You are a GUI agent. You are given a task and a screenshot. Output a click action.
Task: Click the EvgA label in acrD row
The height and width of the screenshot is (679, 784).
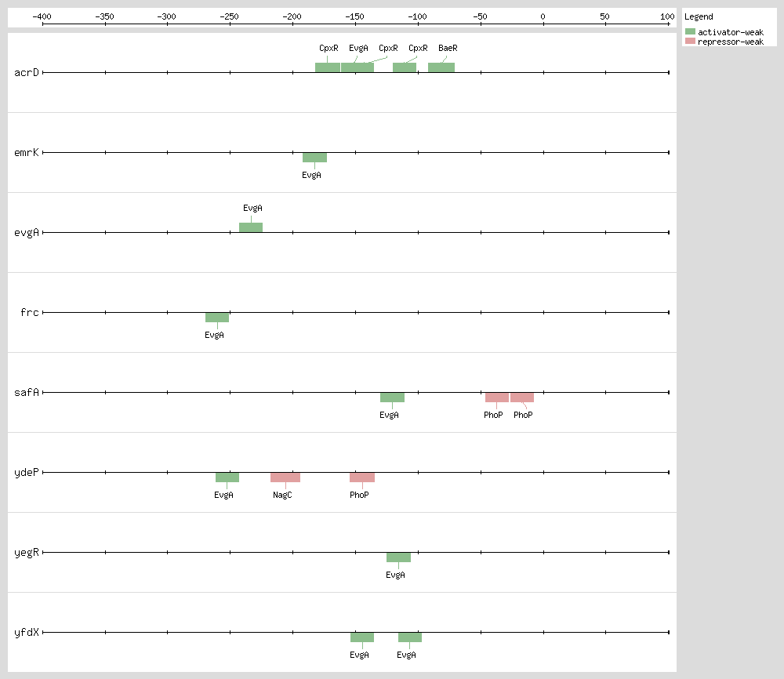(358, 48)
